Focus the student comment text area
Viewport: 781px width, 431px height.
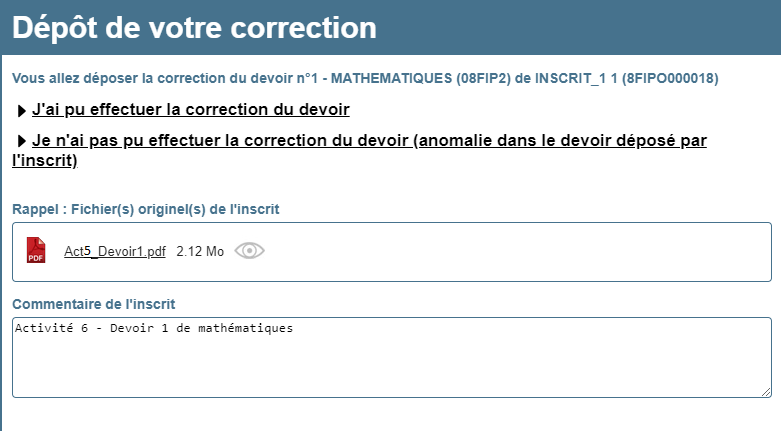tap(391, 357)
